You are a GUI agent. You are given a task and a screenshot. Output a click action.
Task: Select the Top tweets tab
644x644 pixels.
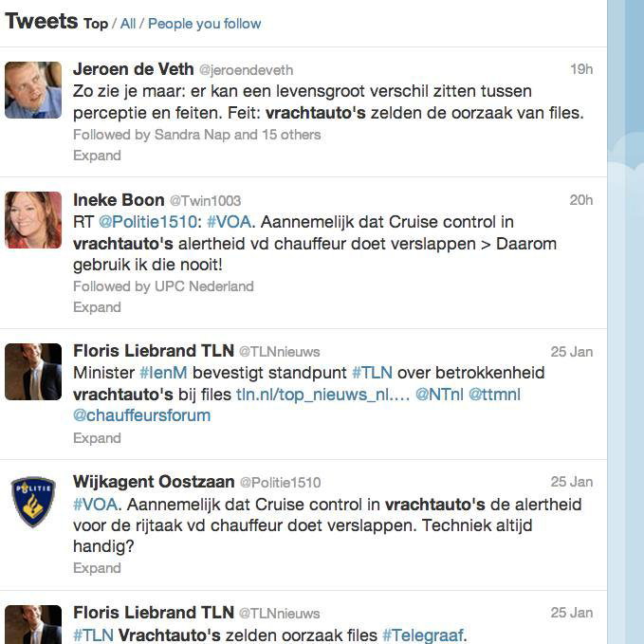point(96,24)
